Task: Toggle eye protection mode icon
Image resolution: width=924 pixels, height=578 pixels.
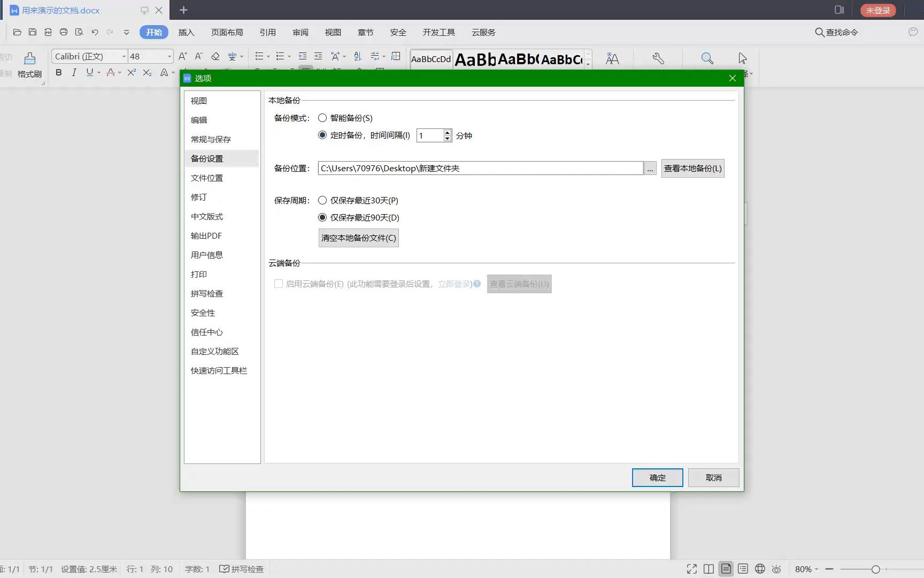Action: click(777, 569)
